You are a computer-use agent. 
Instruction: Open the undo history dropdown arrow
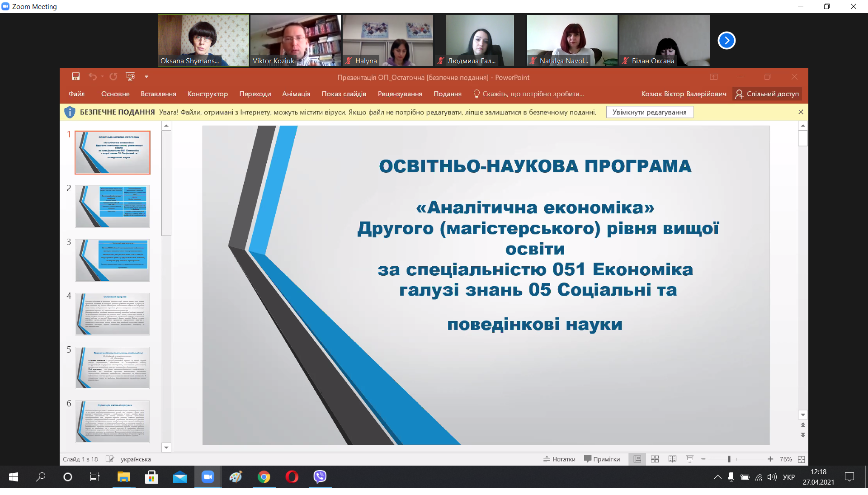pyautogui.click(x=103, y=76)
